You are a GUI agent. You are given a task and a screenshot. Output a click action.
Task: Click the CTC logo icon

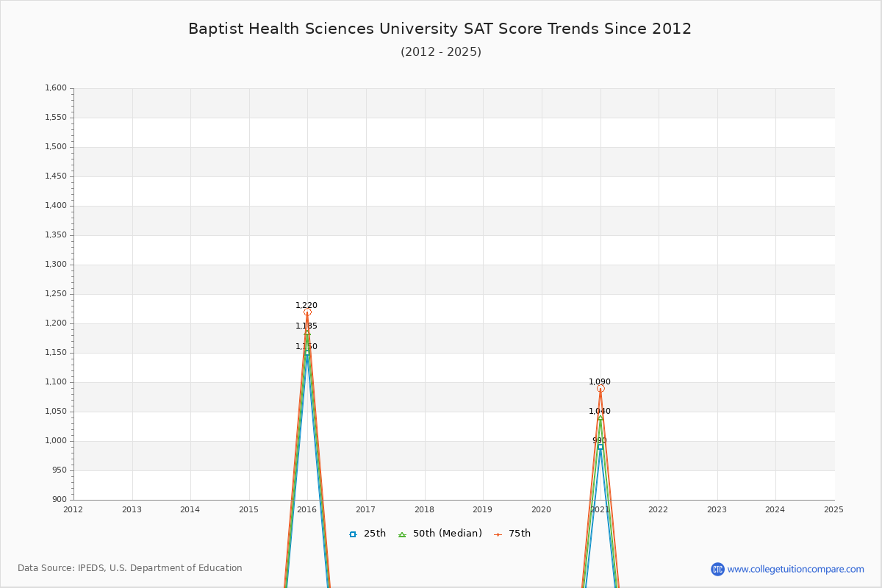pos(717,569)
